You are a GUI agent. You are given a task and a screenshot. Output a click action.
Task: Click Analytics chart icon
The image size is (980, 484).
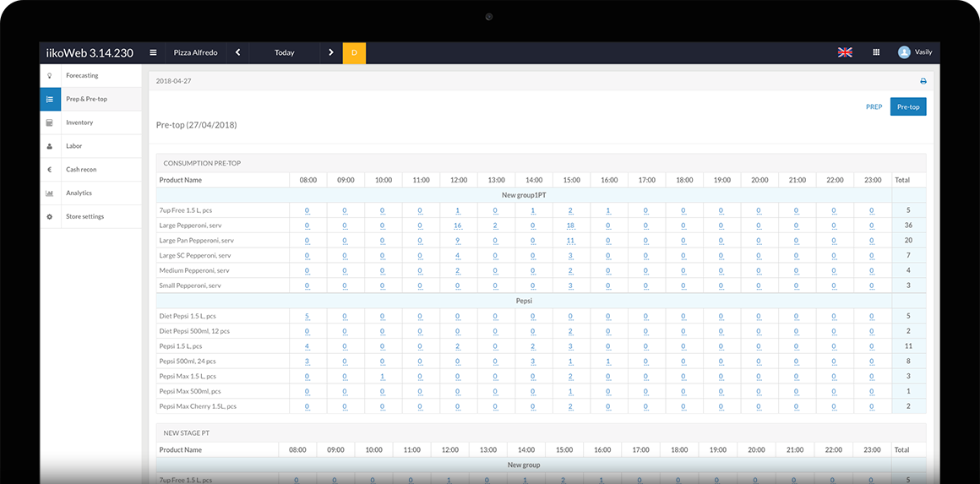click(49, 193)
